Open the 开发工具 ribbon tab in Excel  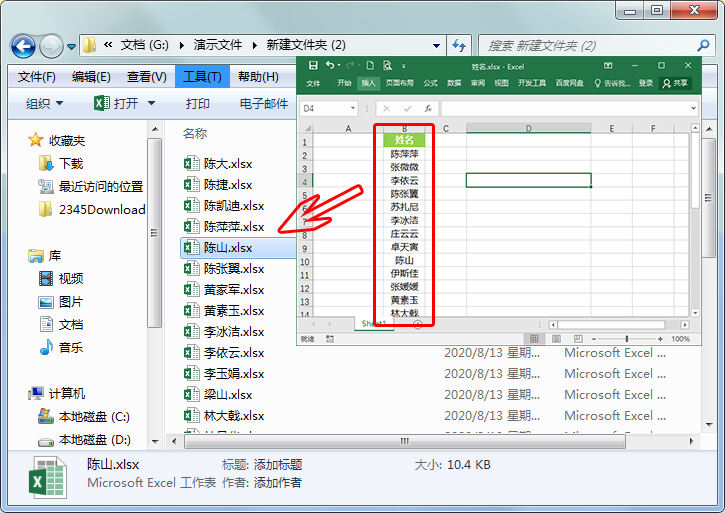(x=532, y=83)
